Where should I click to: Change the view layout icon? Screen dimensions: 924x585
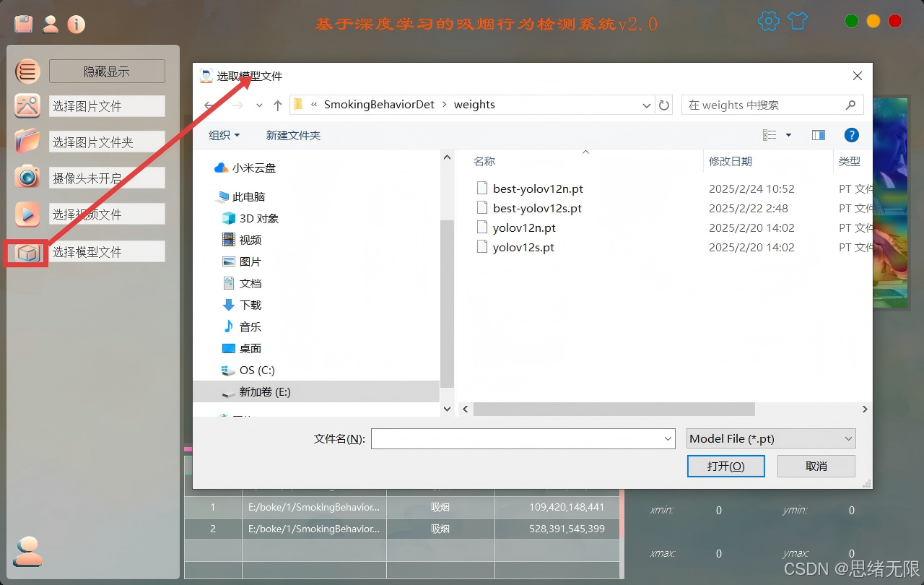click(x=770, y=135)
